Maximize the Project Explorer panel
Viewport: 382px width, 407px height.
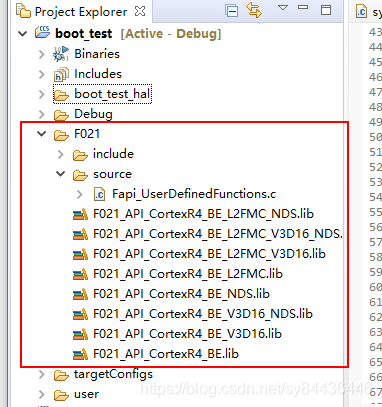326,10
